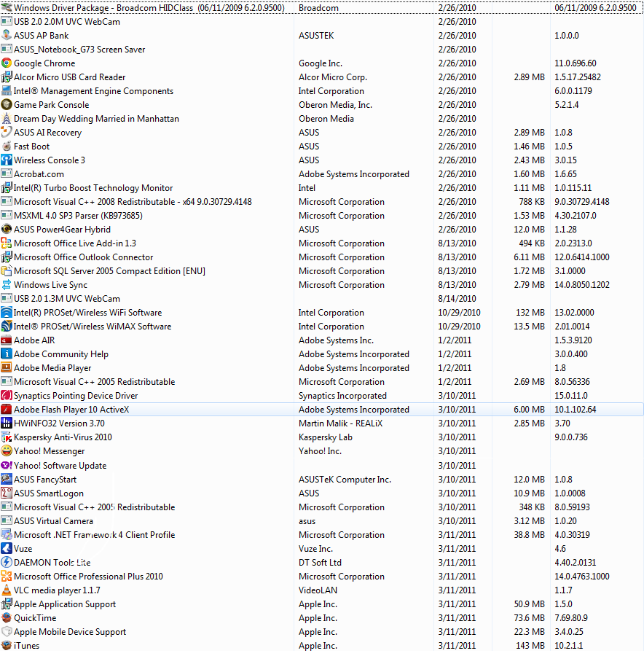Click the Vuze Inc. publisher cell
Image resolution: width=644 pixels, height=656 pixels.
[x=315, y=548]
